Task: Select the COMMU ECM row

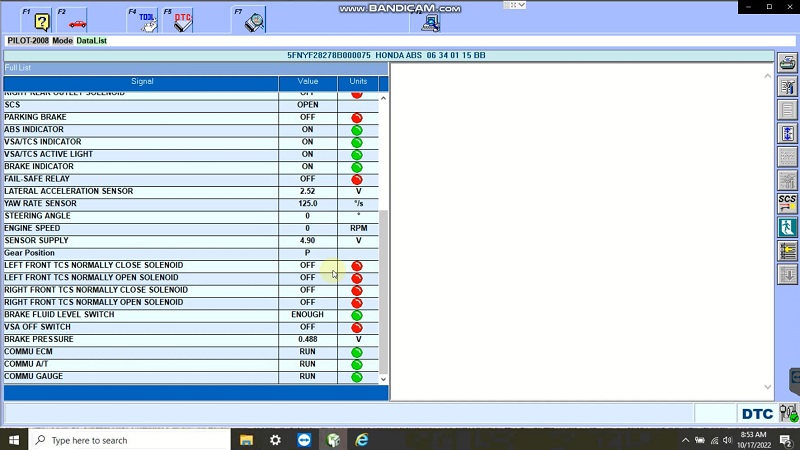Action: coord(191,352)
